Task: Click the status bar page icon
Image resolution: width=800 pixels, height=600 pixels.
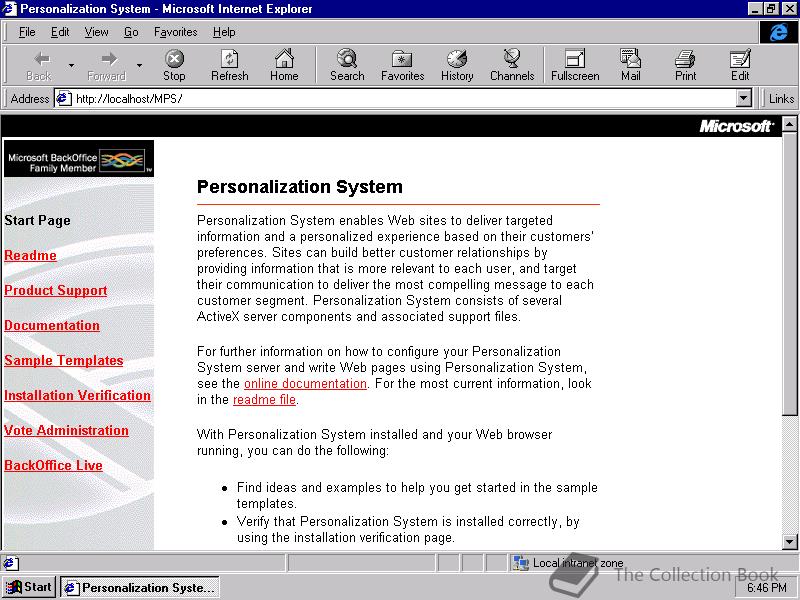Action: 10,563
